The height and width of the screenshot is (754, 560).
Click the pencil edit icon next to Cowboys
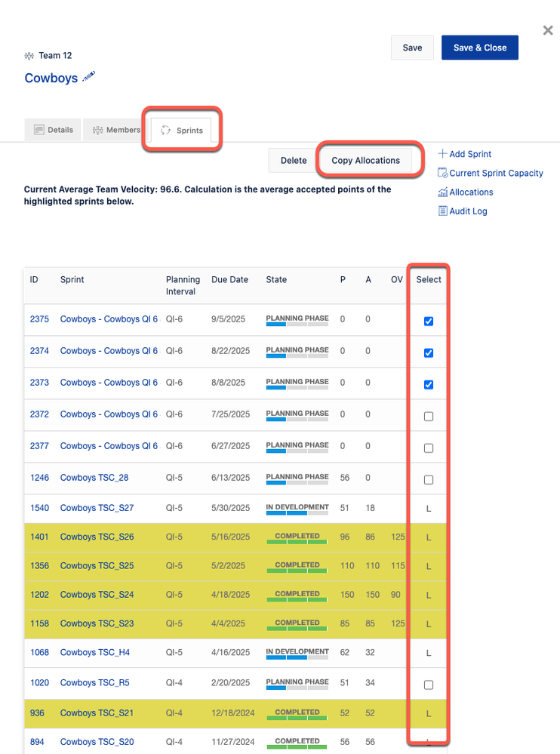pos(89,76)
